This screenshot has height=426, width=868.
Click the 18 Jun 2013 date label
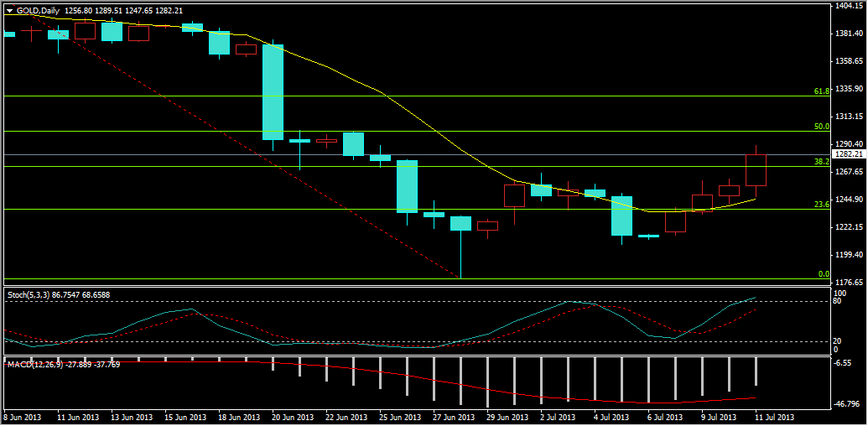239,417
